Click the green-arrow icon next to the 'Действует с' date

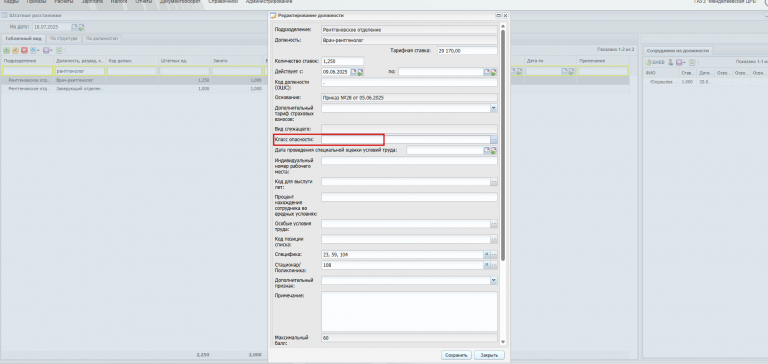360,72
